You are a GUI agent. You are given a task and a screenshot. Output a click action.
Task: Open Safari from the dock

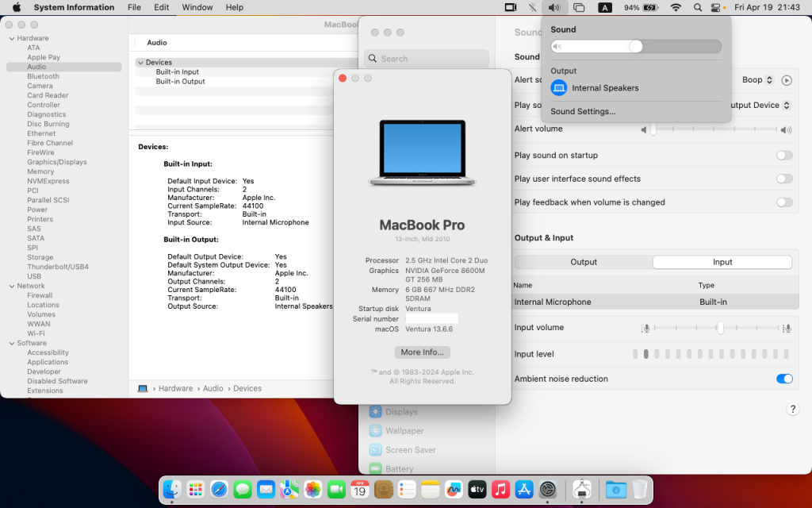[x=220, y=490]
